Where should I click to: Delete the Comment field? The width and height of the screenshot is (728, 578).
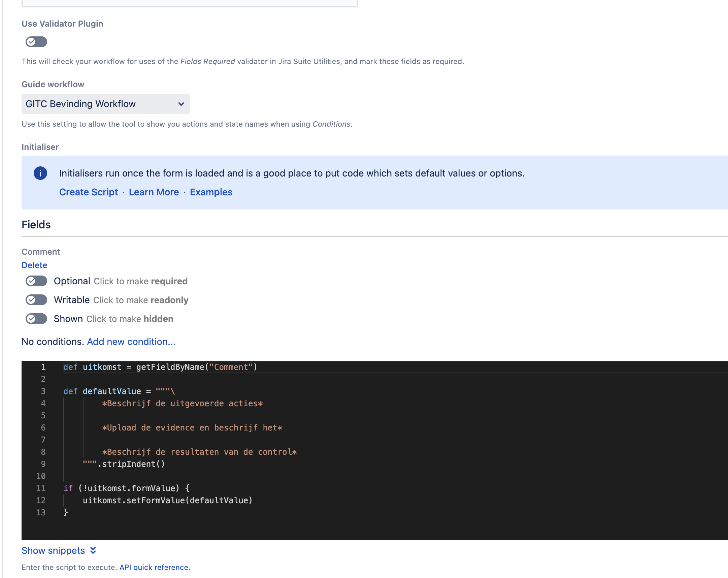pos(34,265)
